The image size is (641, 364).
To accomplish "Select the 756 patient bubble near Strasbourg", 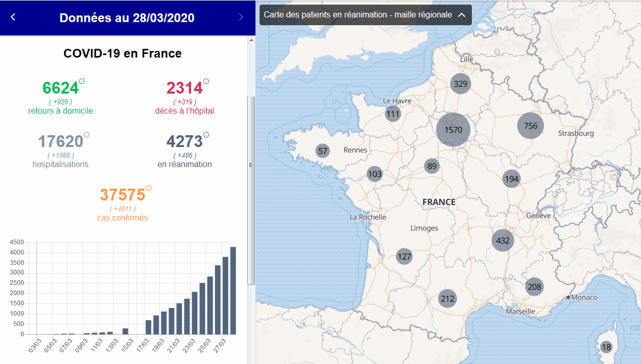I will [530, 125].
